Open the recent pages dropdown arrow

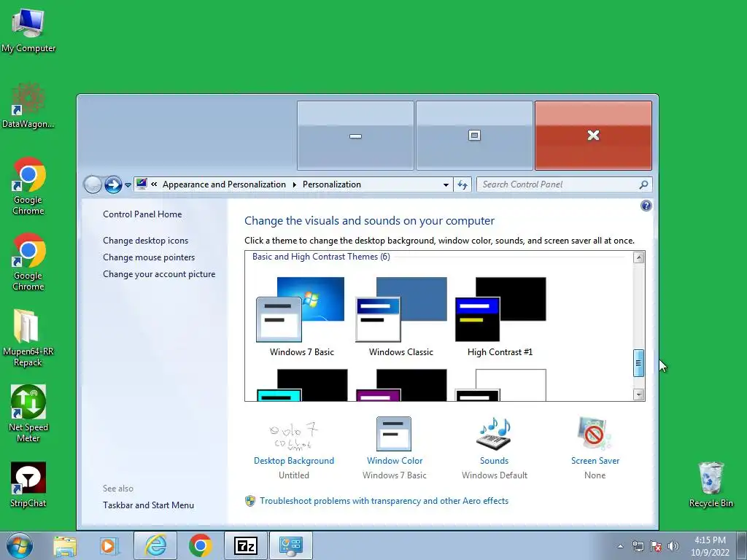point(128,185)
